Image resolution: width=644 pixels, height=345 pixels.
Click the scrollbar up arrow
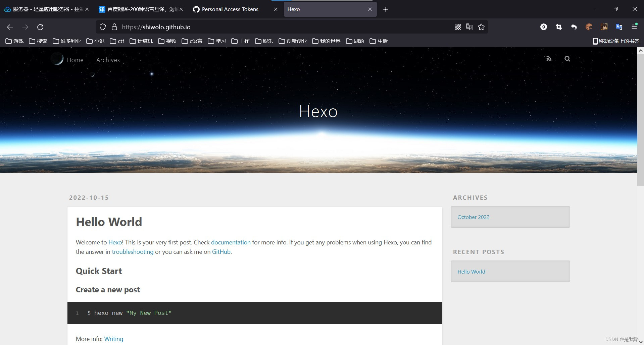coord(640,51)
